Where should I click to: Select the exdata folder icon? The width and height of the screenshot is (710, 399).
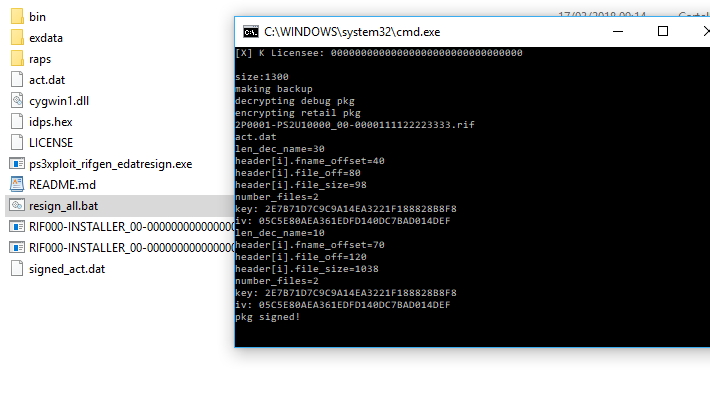point(17,38)
